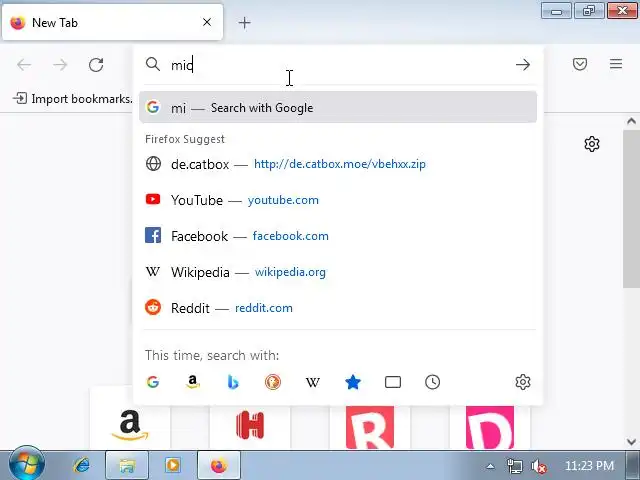Launch Internet Explorer from taskbar
The height and width of the screenshot is (480, 640).
pyautogui.click(x=82, y=465)
